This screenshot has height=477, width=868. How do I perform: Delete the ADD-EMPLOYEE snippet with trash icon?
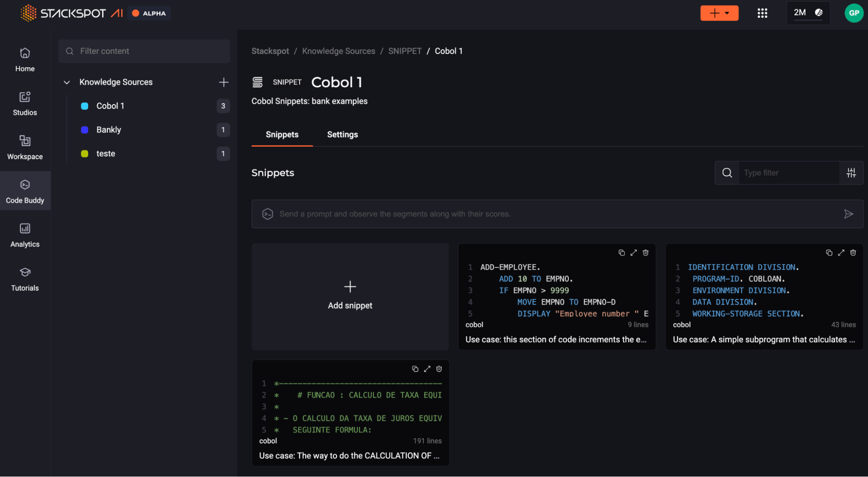(646, 253)
